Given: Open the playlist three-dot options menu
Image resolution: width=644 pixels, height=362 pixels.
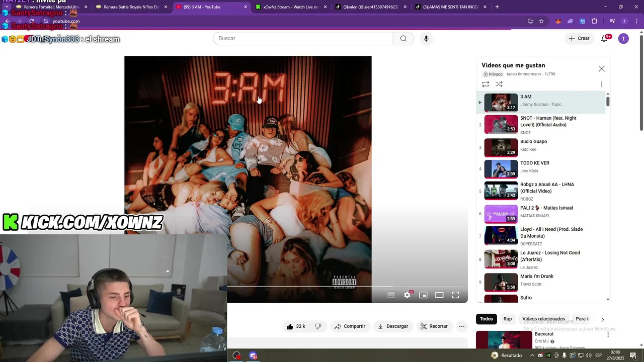Looking at the screenshot, I should [x=601, y=84].
